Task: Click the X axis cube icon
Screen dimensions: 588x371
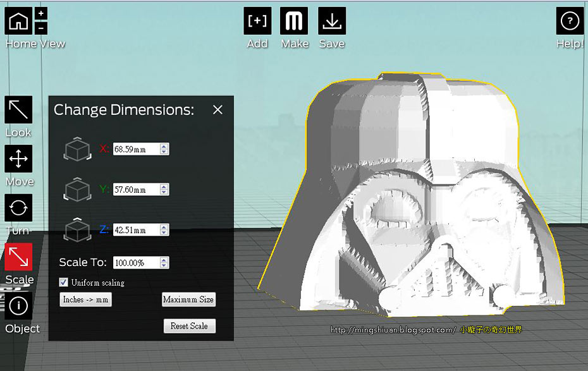Action: click(x=77, y=149)
